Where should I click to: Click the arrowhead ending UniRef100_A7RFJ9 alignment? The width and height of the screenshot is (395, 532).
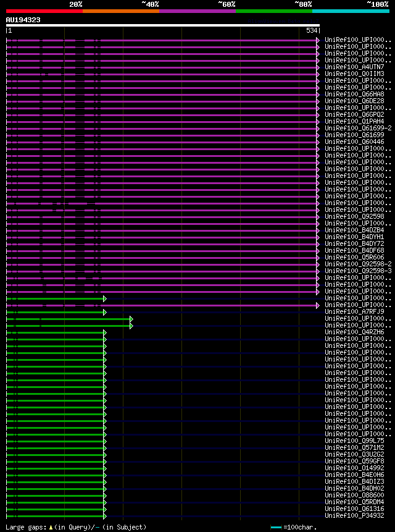(x=105, y=312)
